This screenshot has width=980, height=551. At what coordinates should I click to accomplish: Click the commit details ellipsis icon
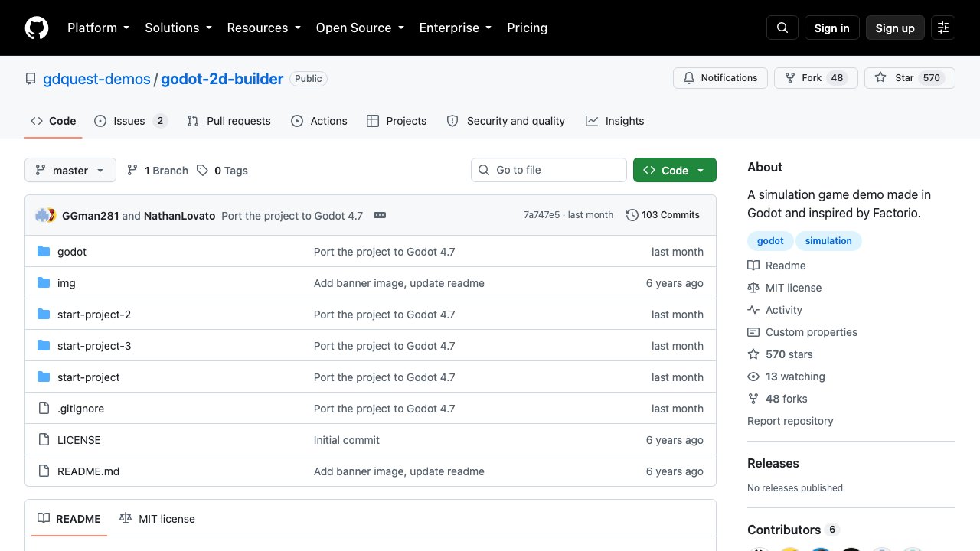pos(380,215)
